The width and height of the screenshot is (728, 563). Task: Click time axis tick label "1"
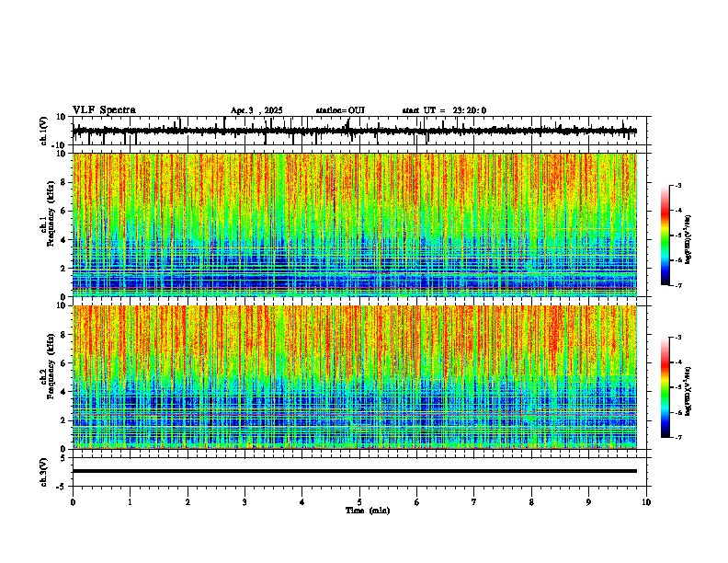click(130, 502)
